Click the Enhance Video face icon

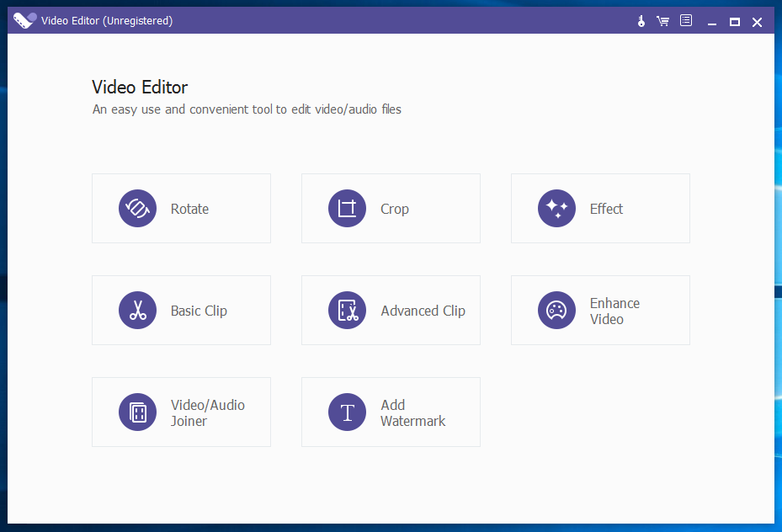[x=556, y=310]
